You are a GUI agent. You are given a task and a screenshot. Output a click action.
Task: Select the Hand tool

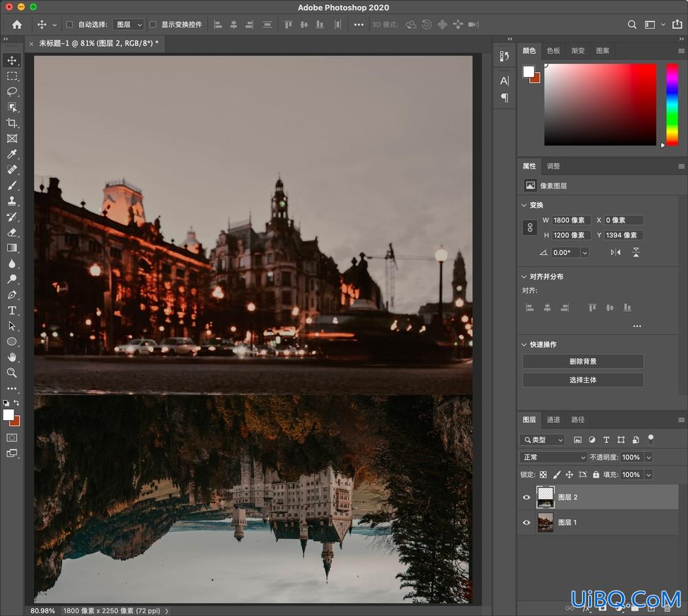point(12,357)
